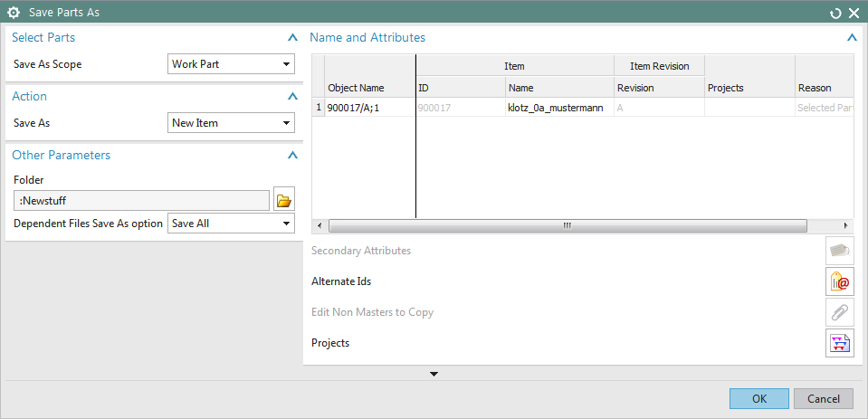Collapse the Select Parts section
The image size is (868, 419).
click(293, 38)
